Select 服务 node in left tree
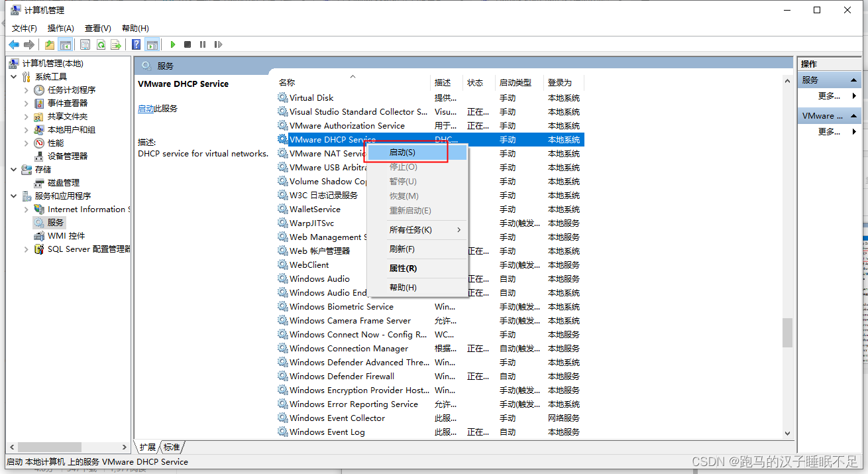This screenshot has width=868, height=474. 56,222
